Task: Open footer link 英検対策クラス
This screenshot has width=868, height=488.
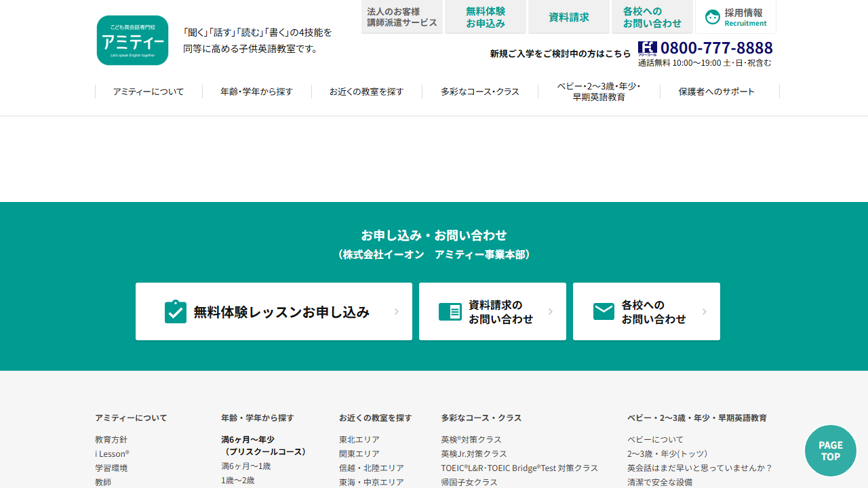Action: tap(471, 440)
